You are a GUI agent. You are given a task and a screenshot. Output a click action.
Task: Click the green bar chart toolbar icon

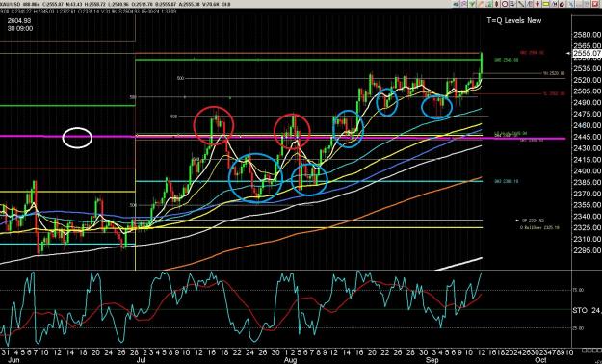[488, 4]
